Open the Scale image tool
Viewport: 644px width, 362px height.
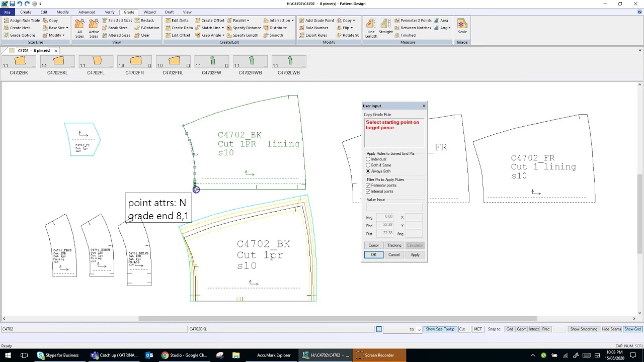pos(462,27)
